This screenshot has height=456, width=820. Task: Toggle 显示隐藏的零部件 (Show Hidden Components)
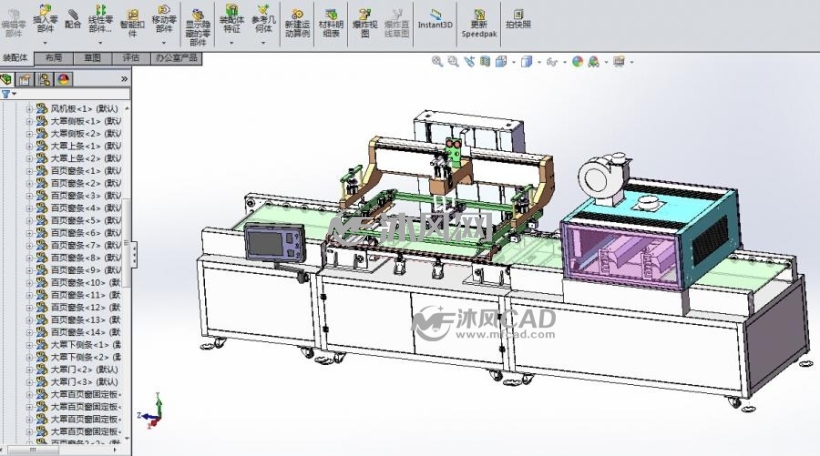(x=198, y=26)
